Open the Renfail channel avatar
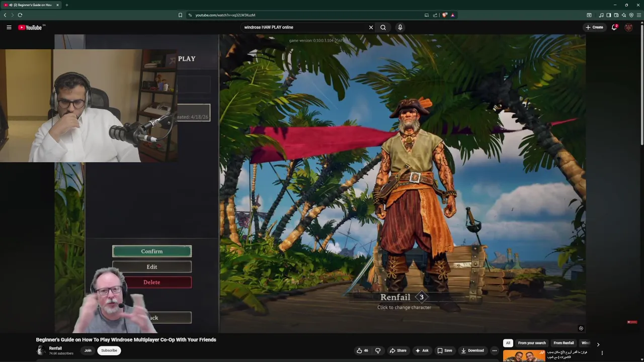 click(41, 350)
